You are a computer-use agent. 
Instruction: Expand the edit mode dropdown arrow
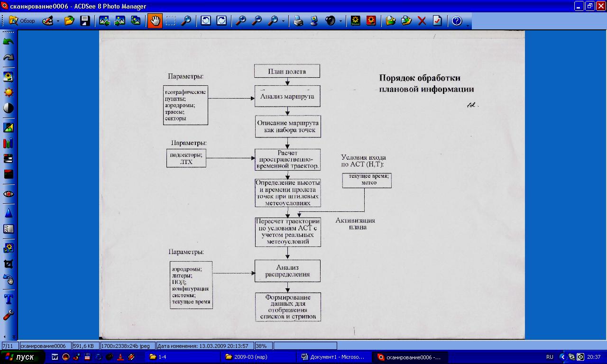(58, 21)
